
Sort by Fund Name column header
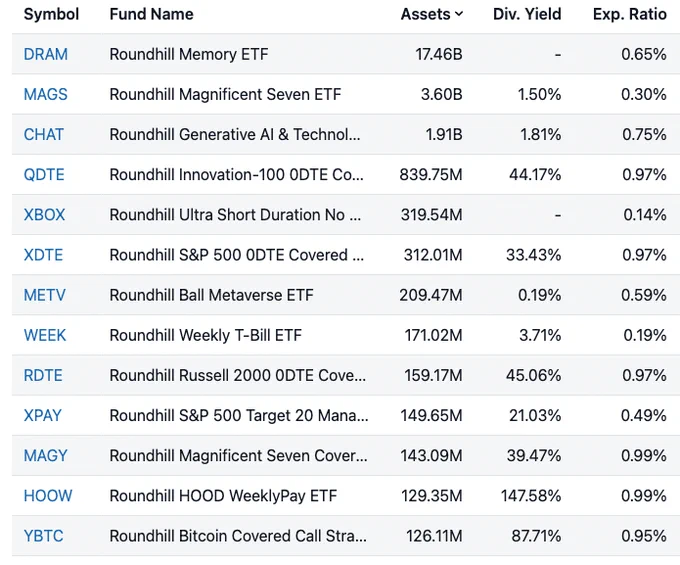151,14
